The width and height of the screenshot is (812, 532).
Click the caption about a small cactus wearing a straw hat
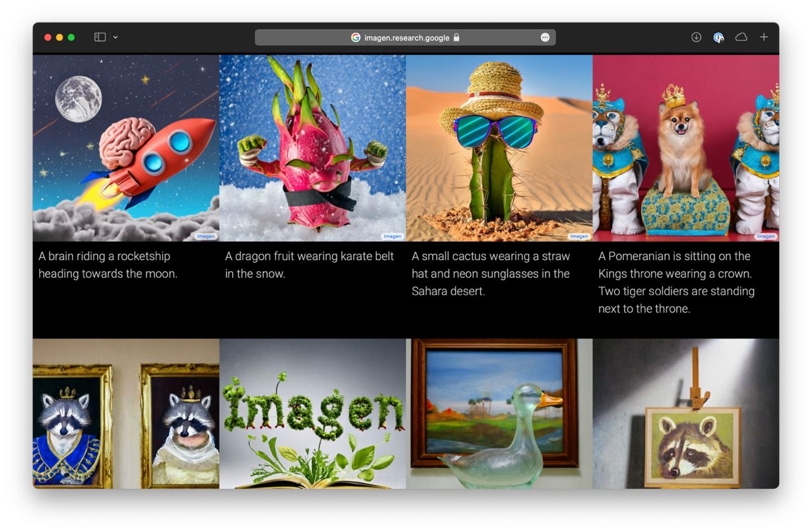(491, 274)
